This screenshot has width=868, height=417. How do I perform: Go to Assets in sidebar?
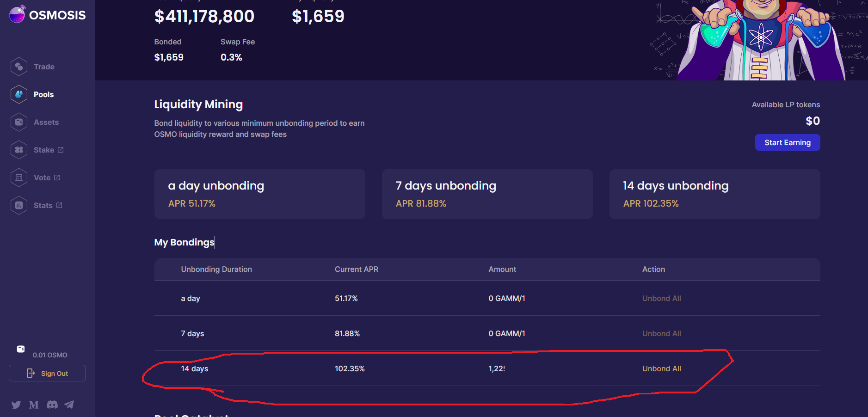[x=46, y=122]
